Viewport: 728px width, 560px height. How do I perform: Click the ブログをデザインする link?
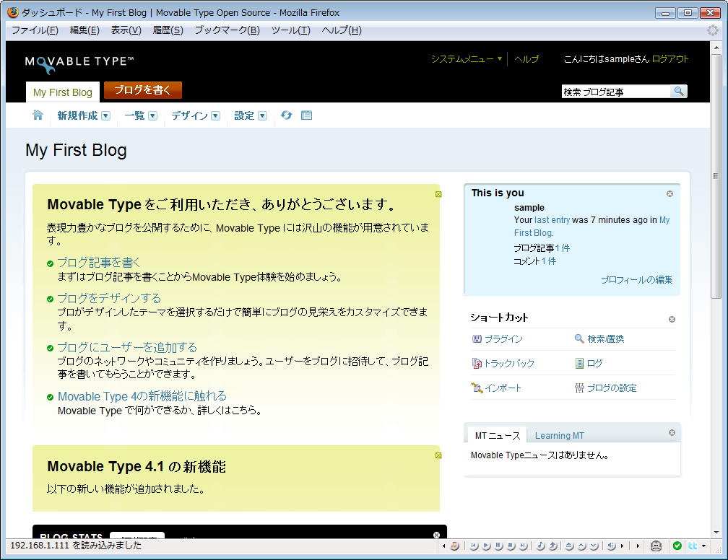pos(109,298)
